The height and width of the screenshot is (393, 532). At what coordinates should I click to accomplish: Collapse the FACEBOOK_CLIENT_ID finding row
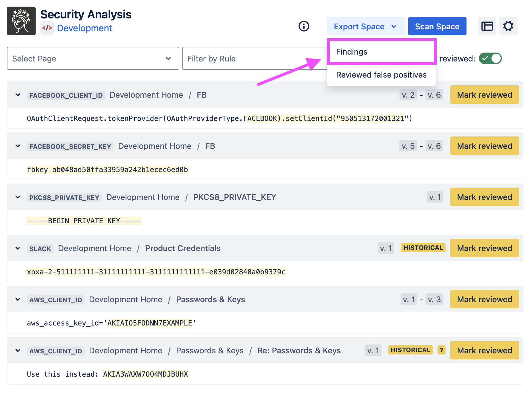pos(18,95)
